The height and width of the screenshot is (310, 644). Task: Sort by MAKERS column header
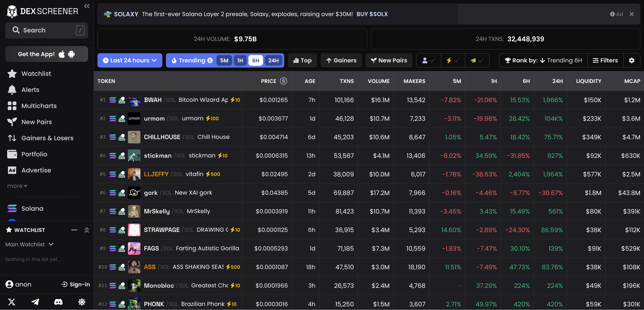click(x=414, y=81)
